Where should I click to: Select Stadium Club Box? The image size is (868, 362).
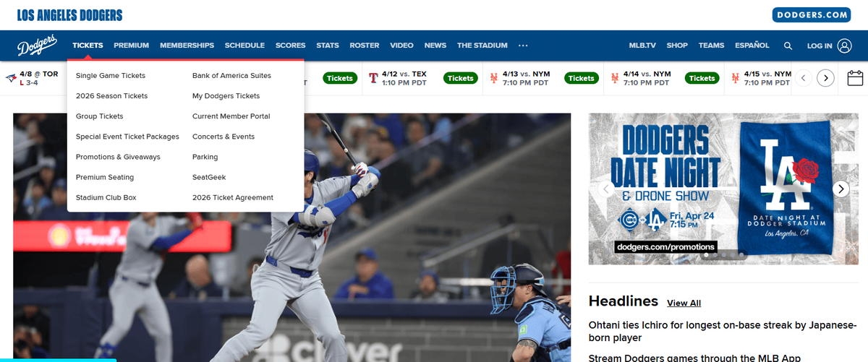(106, 197)
